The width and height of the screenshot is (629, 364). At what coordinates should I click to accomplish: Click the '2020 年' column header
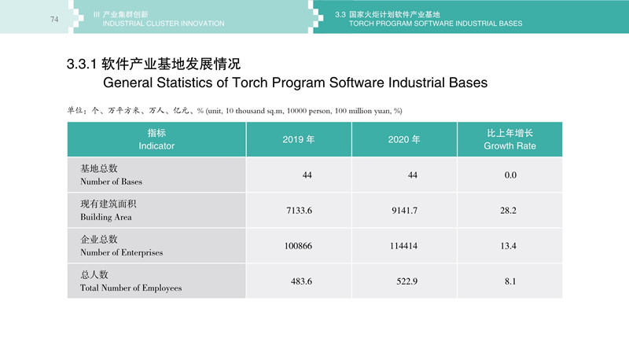pyautogui.click(x=404, y=139)
